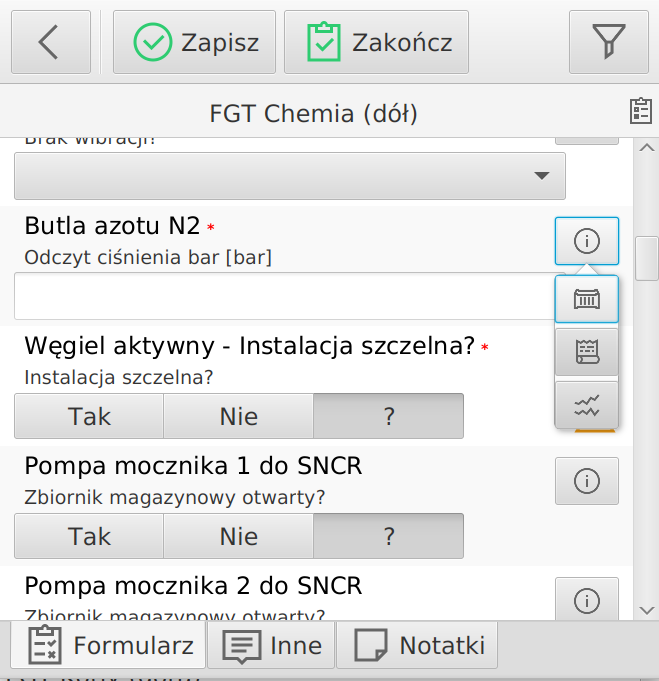Viewport: 659px width, 681px height.
Task: Focus the Odczyt ciśnienia bar input field
Action: [285, 296]
